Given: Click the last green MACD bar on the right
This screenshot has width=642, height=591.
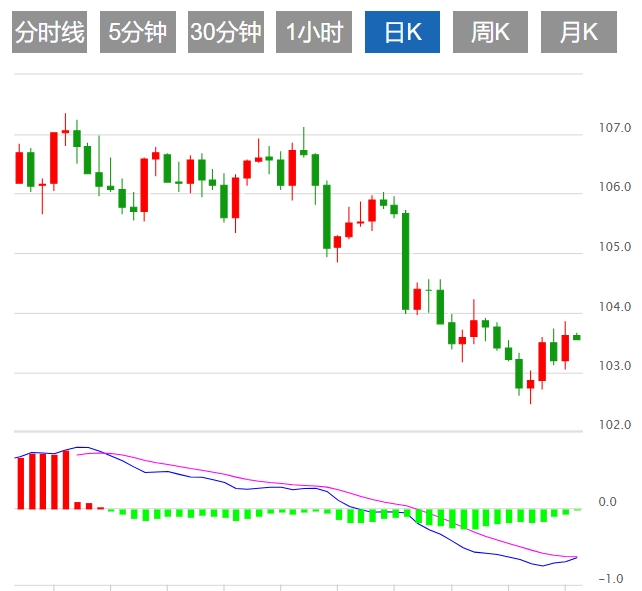Looking at the screenshot, I should coord(577,510).
